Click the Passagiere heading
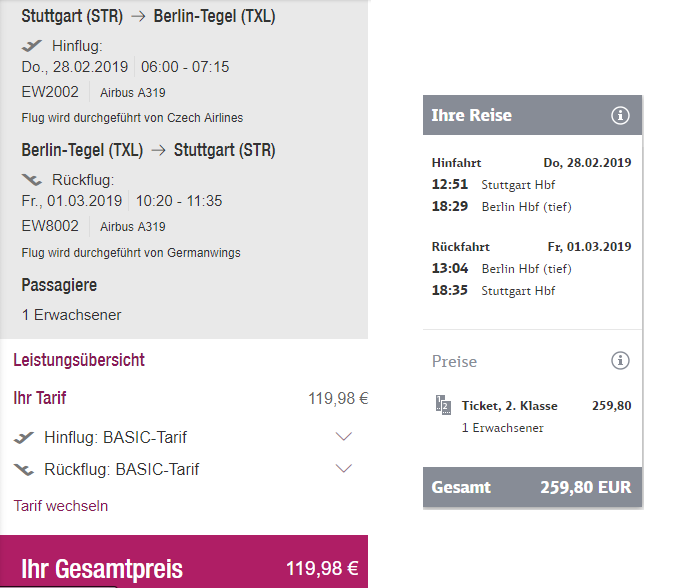 click(59, 285)
